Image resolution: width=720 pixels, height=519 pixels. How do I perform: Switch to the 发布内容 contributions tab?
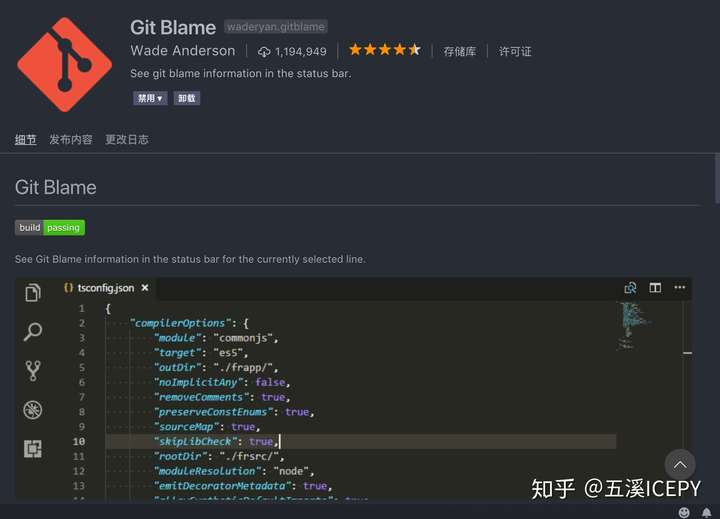pos(71,139)
